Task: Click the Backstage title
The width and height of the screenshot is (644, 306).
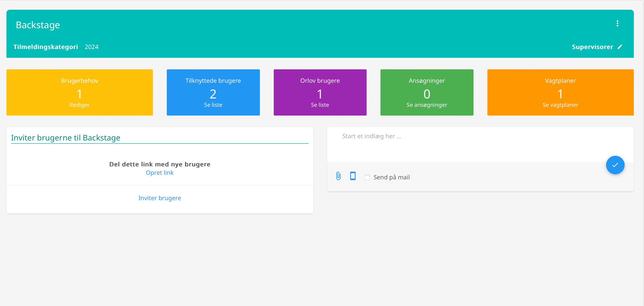Action: pos(38,25)
